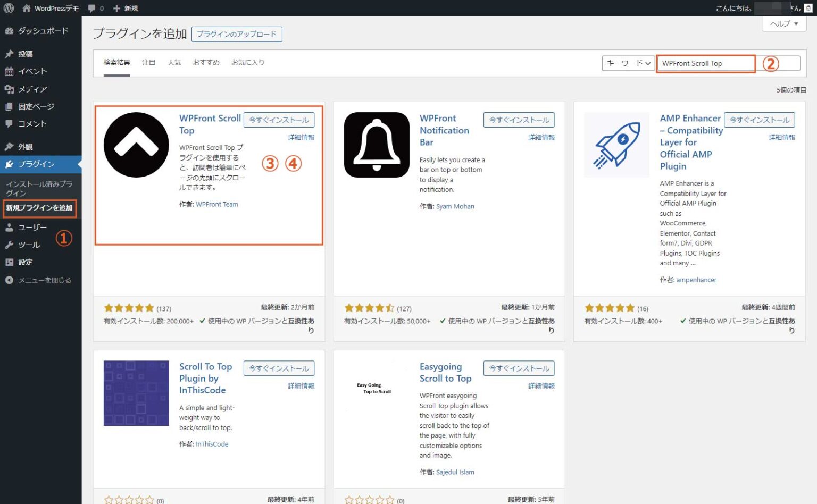Open 詳細情報 for WPFront Notification Bar
This screenshot has width=817, height=504.
pyautogui.click(x=540, y=137)
